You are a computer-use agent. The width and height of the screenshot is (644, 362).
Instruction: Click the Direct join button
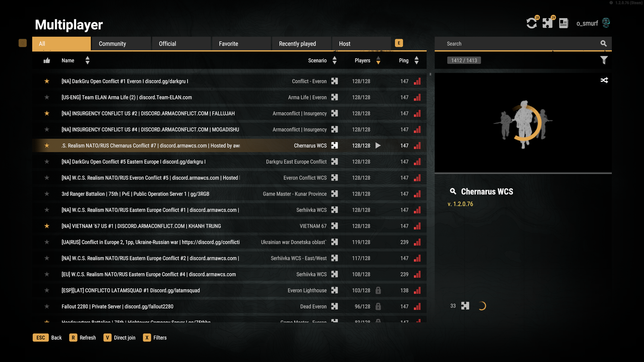coord(120,337)
